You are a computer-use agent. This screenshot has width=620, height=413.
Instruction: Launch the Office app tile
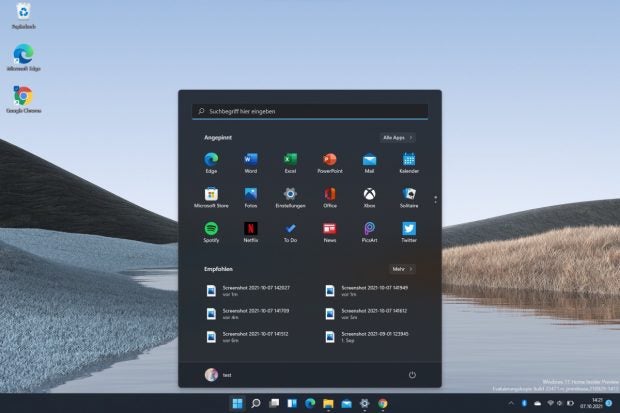point(330,197)
